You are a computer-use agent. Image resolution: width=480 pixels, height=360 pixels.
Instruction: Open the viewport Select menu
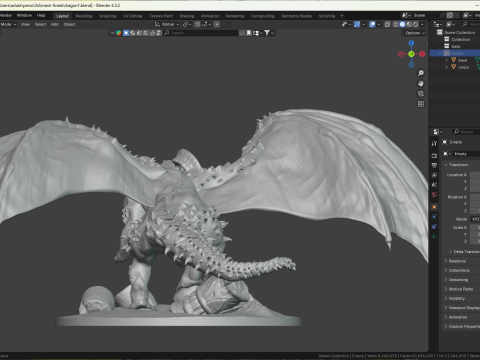[x=40, y=24]
